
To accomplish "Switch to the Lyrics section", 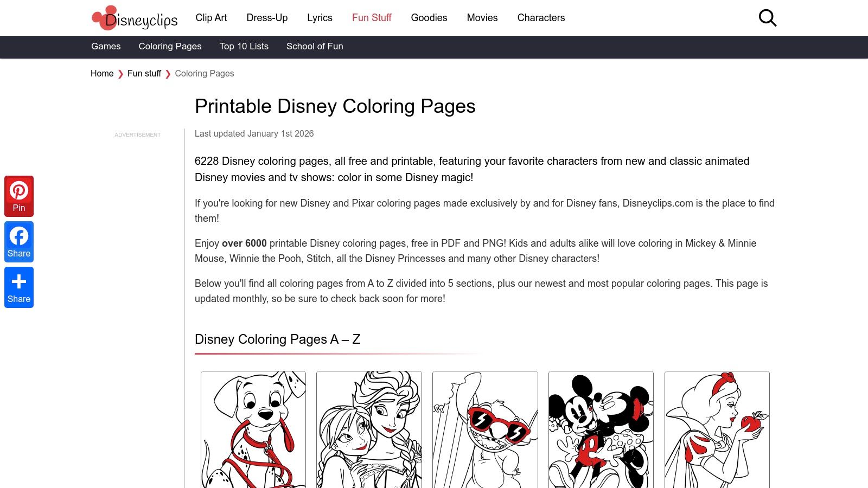I will point(320,17).
